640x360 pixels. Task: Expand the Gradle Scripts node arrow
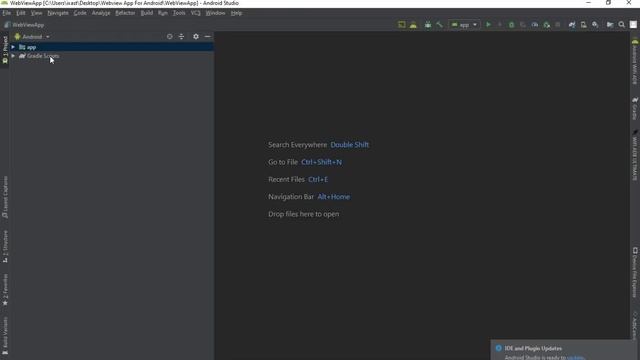(13, 56)
